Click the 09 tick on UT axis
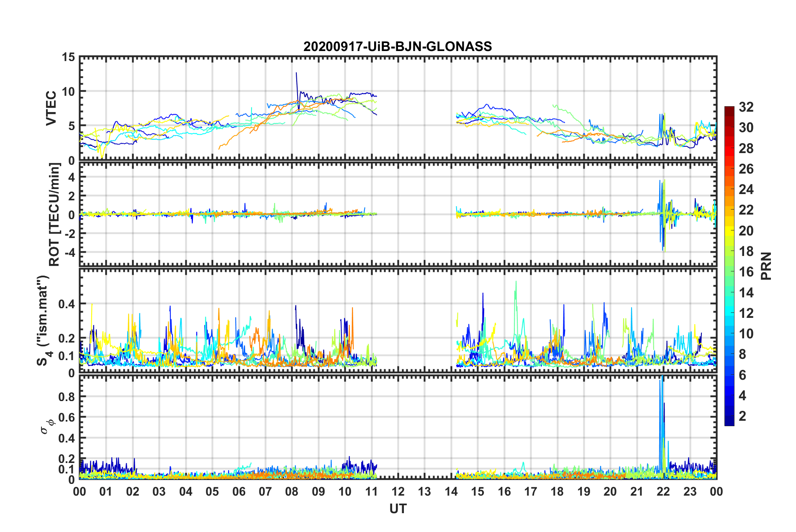 318,491
